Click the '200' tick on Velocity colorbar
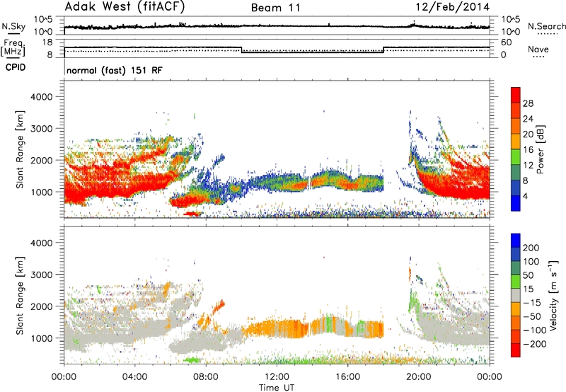Viewport: 566px width, 392px height. 531,248
